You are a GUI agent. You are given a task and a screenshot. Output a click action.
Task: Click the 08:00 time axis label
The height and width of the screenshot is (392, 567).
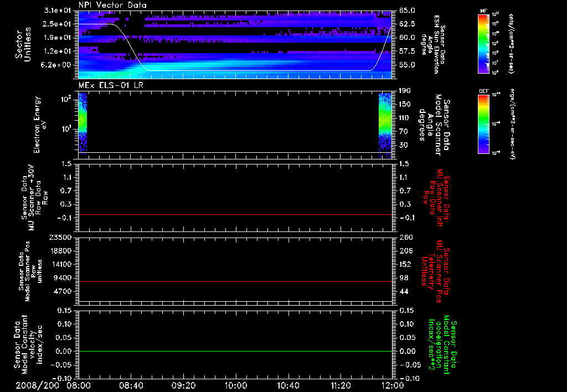point(79,385)
